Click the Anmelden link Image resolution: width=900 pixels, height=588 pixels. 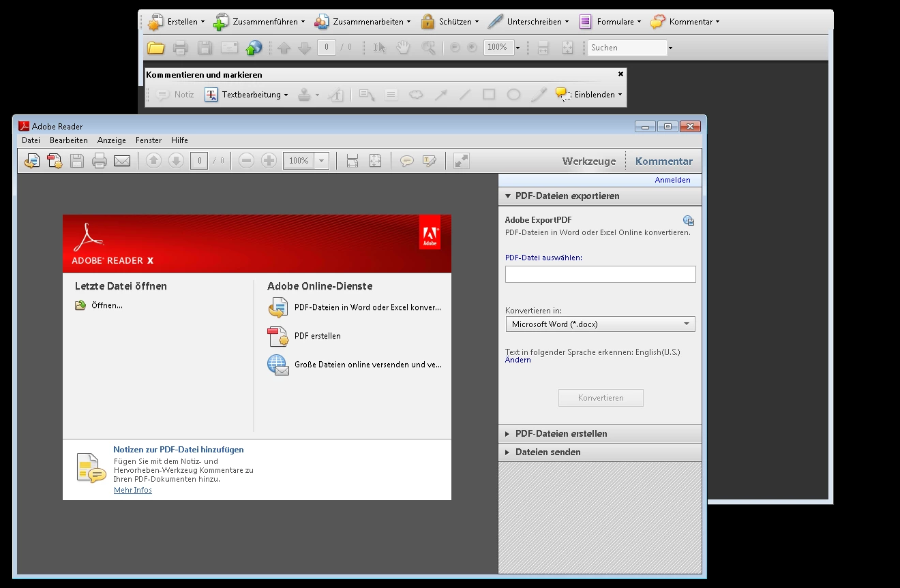pyautogui.click(x=673, y=181)
